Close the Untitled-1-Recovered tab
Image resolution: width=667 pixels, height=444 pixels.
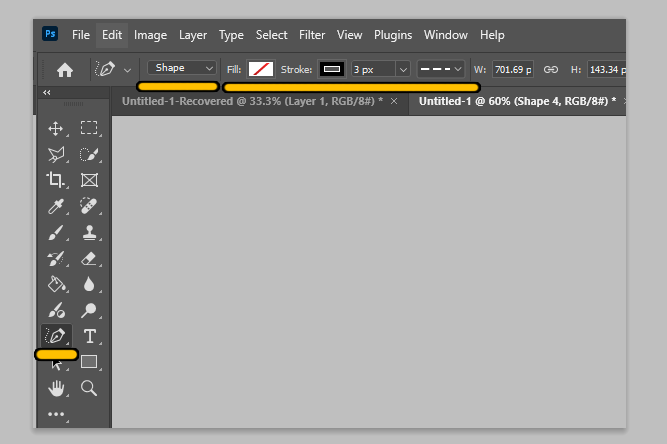394,101
